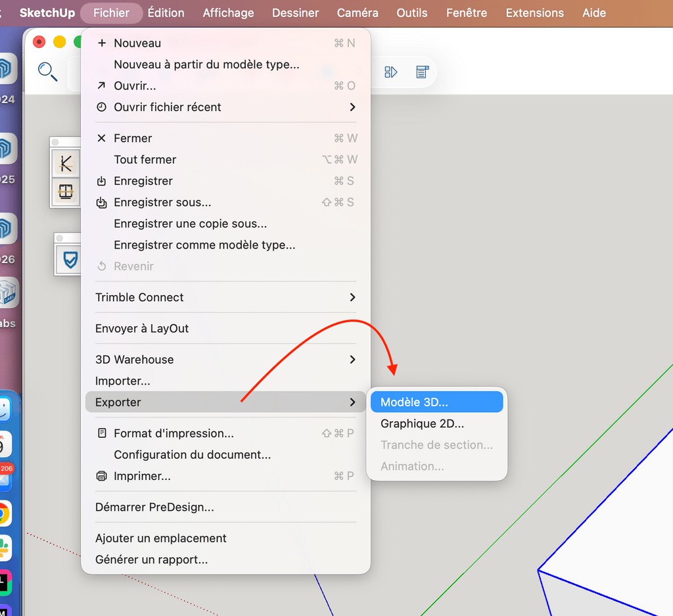Select Modèle 3D... export option
Image resolution: width=673 pixels, height=616 pixels.
coord(437,402)
